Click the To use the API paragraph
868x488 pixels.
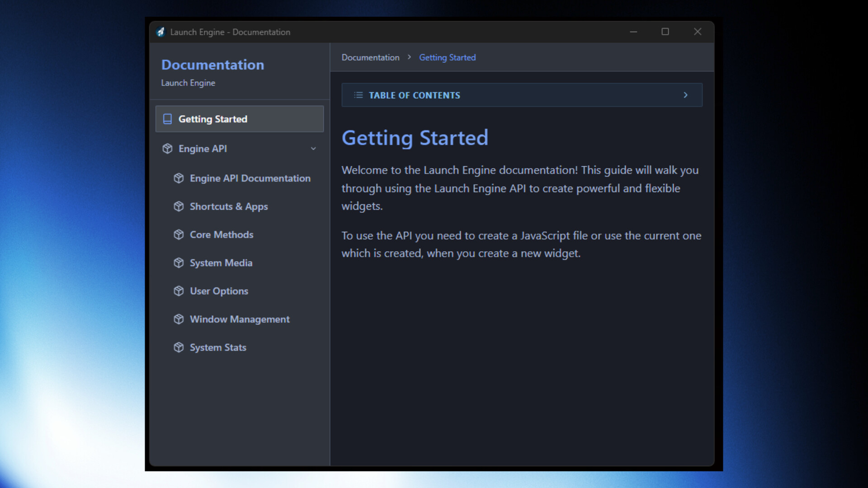(x=521, y=244)
